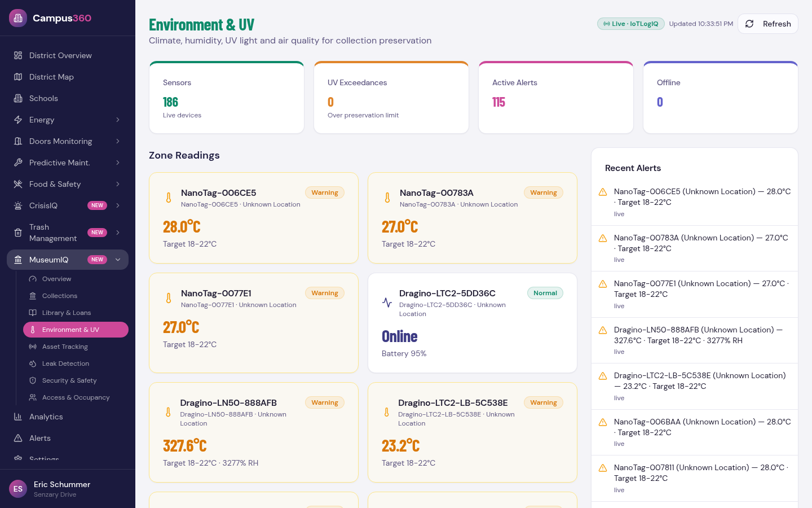This screenshot has height=508, width=812.
Task: Click the Access & Occupancy people icon
Action: pos(33,397)
